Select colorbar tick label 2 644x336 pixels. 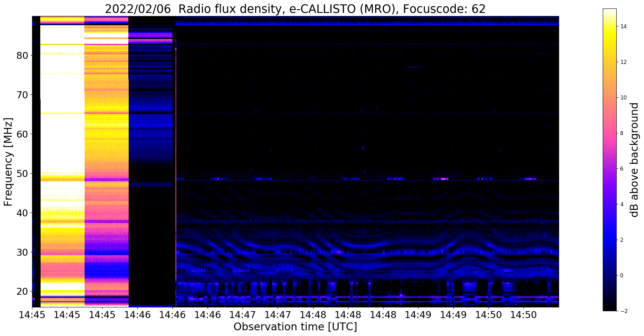(x=622, y=240)
